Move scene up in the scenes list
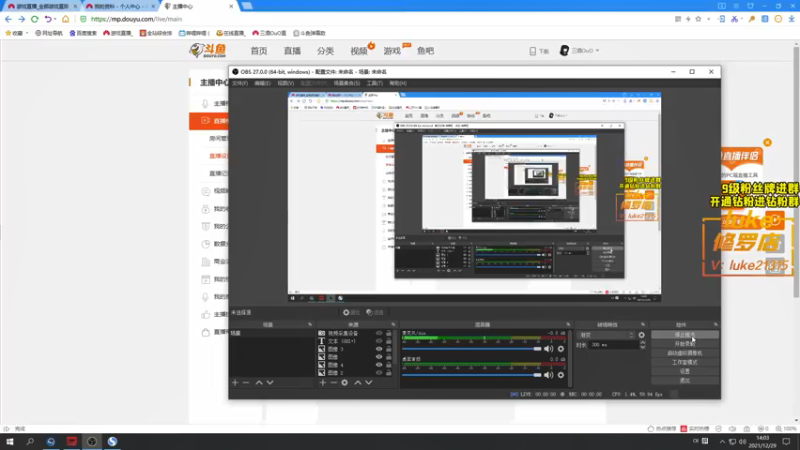Viewport: 800px width, 450px height. click(x=259, y=382)
